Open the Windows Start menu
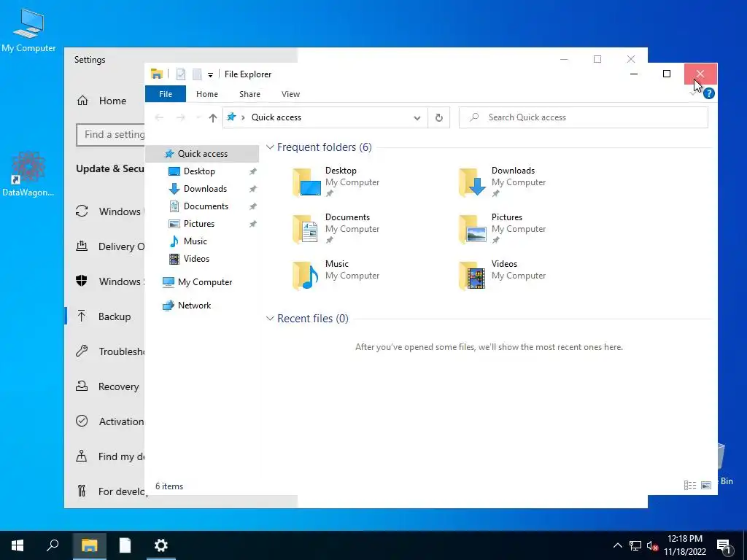Image resolution: width=747 pixels, height=560 pixels. point(18,545)
